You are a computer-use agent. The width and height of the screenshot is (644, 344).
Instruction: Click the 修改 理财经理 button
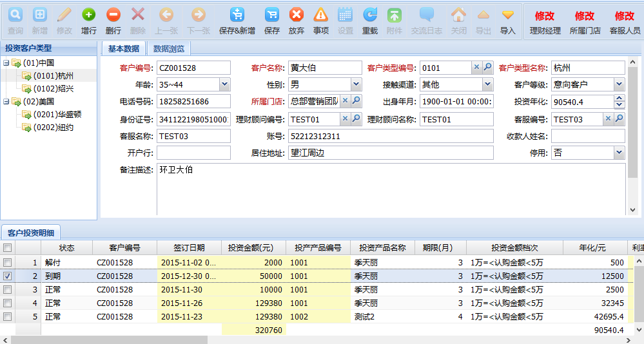(545, 21)
